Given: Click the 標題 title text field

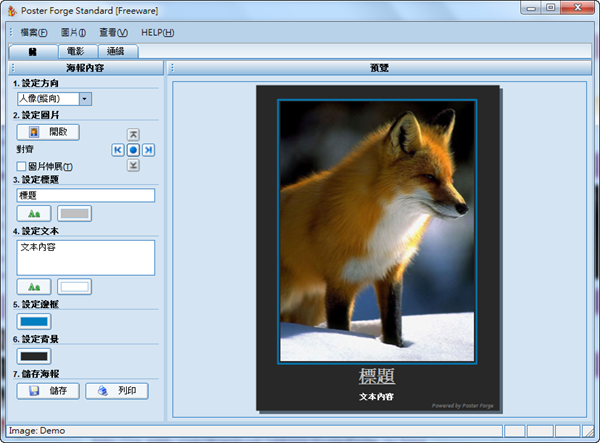Looking at the screenshot, I should 85,196.
